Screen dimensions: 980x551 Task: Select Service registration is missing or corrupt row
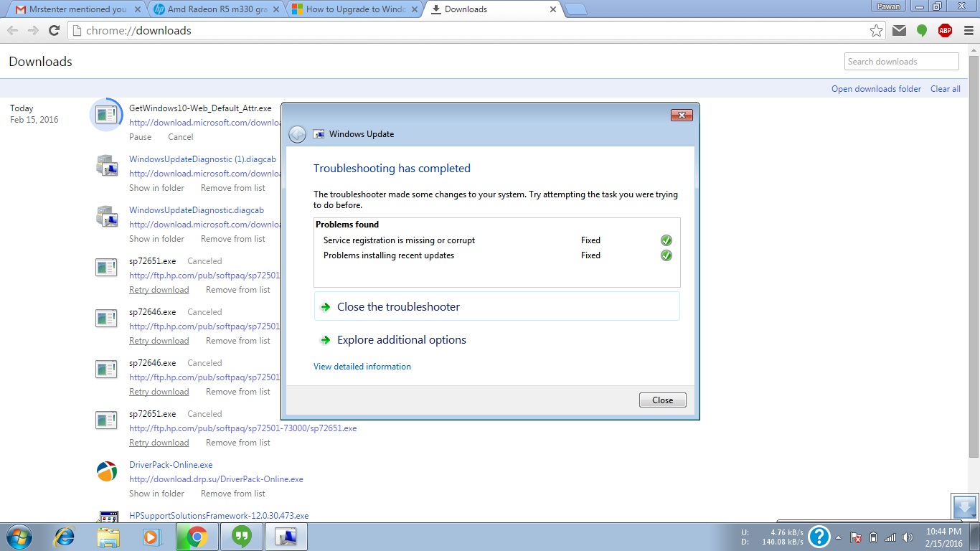(496, 240)
